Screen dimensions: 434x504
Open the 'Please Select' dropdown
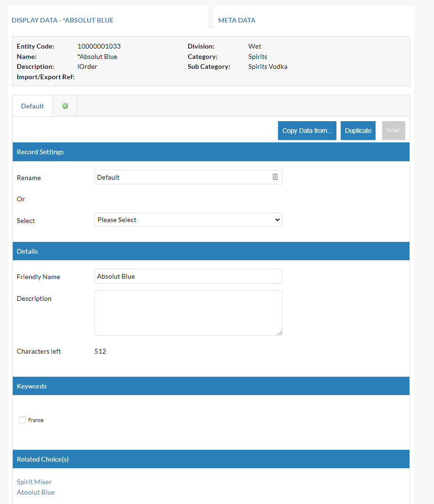[x=188, y=220]
